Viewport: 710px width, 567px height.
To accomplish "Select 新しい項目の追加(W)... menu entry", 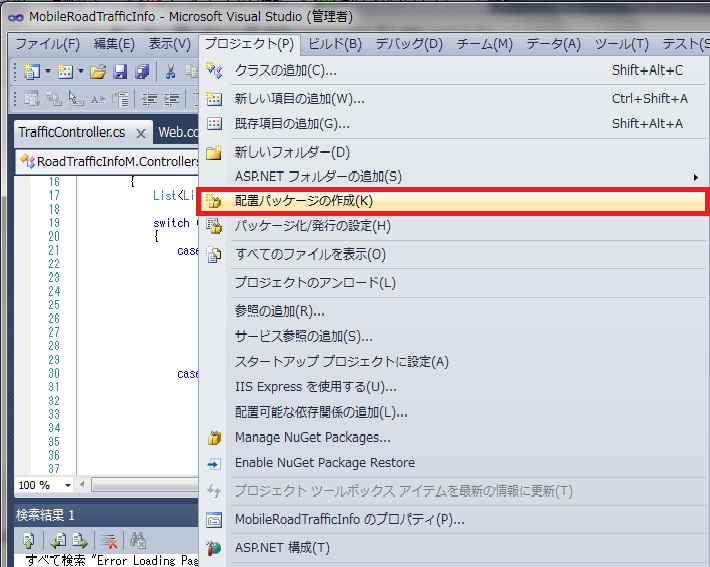I will [x=453, y=99].
